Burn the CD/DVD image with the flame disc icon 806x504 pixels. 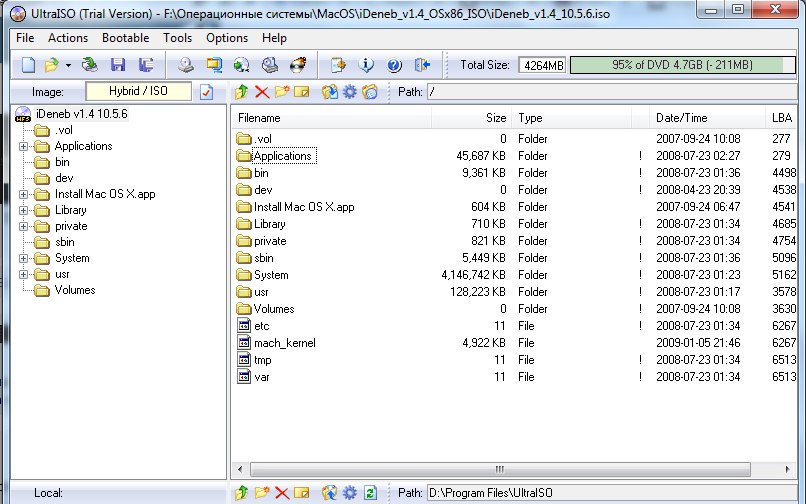point(298,65)
